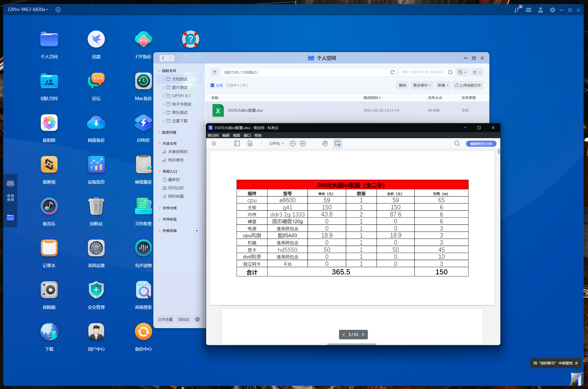Open the 更多操作 dropdown menu

click(422, 85)
